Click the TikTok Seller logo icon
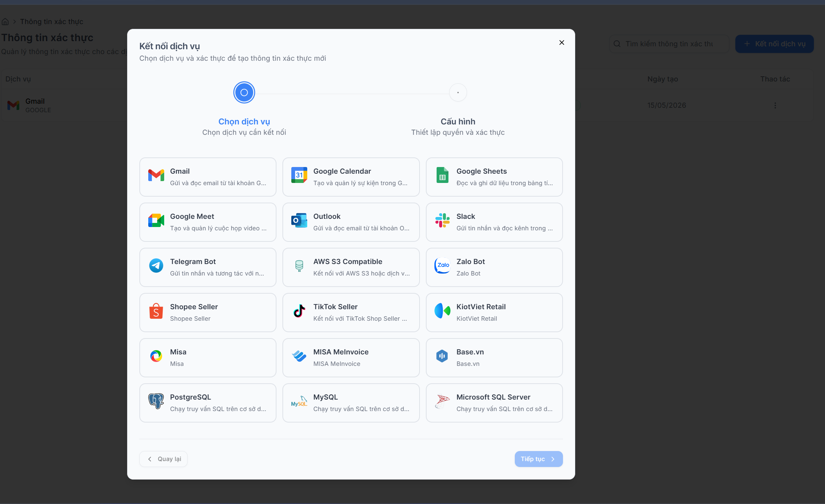This screenshot has width=825, height=504. (299, 311)
